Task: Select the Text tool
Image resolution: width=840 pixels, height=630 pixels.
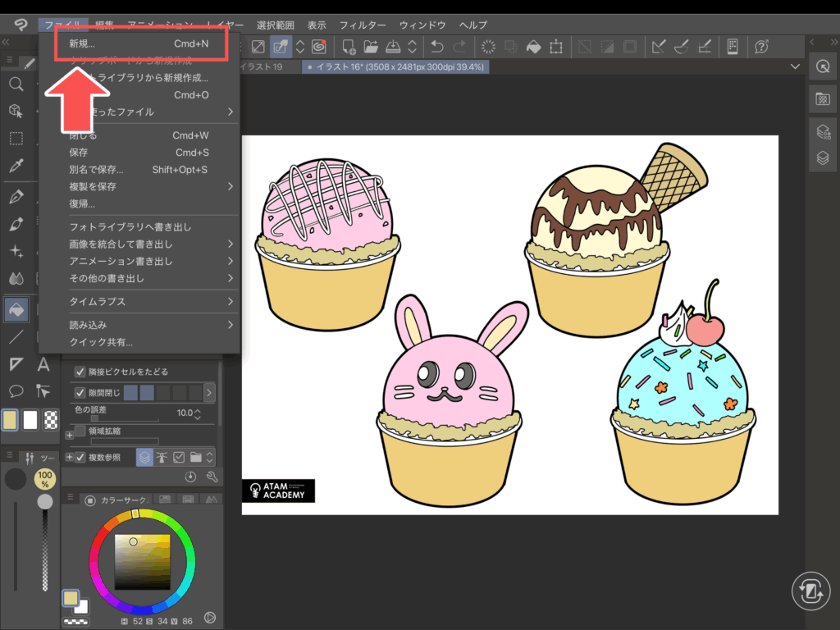Action: [x=43, y=364]
